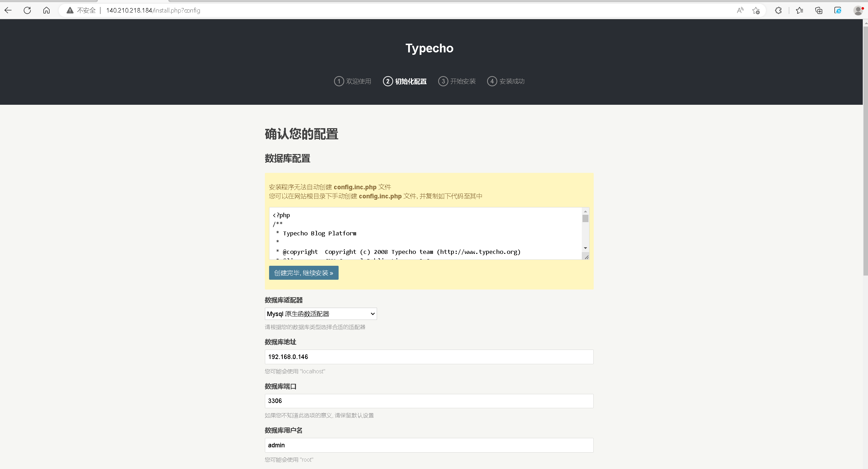Image resolution: width=868 pixels, height=469 pixels.
Task: Click the not-secure warning icon
Action: 70,10
